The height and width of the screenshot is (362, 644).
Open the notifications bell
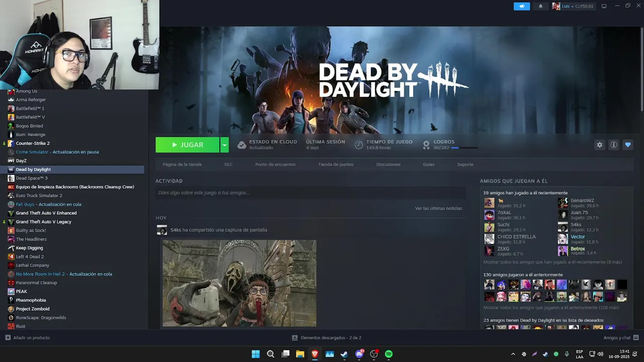541,6
